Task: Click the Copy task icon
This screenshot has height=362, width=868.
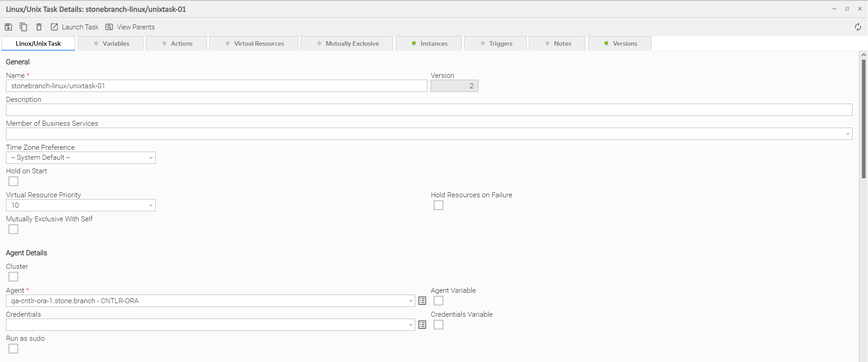Action: point(24,27)
